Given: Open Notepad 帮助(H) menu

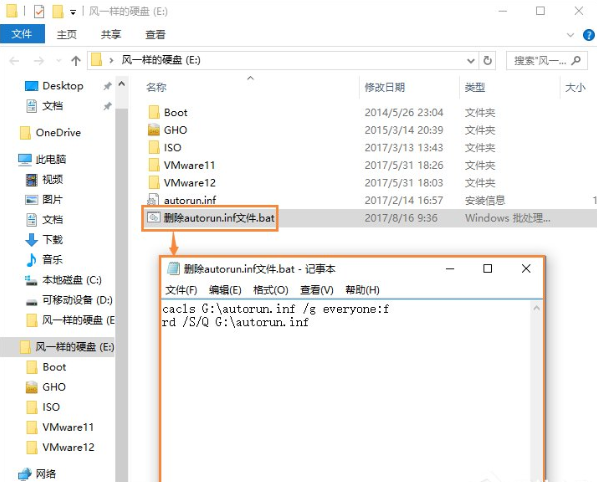Looking at the screenshot, I should click(362, 290).
